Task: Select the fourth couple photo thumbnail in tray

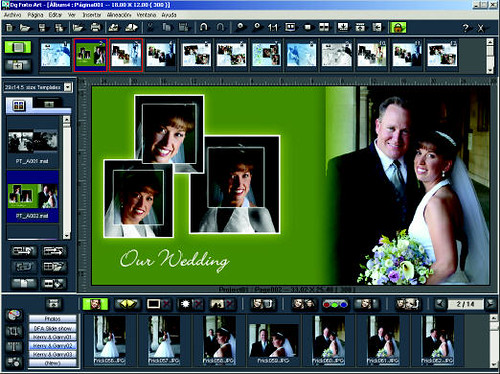Action: coord(273,342)
